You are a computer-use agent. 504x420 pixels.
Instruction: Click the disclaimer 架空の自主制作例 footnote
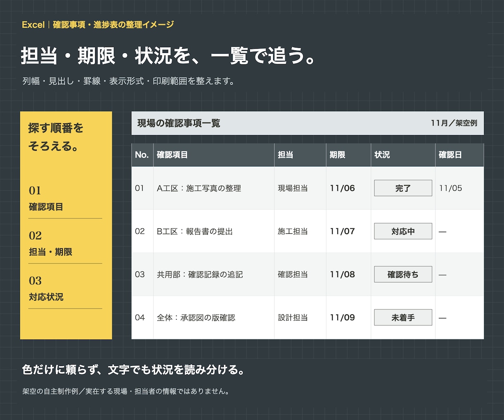click(x=126, y=391)
